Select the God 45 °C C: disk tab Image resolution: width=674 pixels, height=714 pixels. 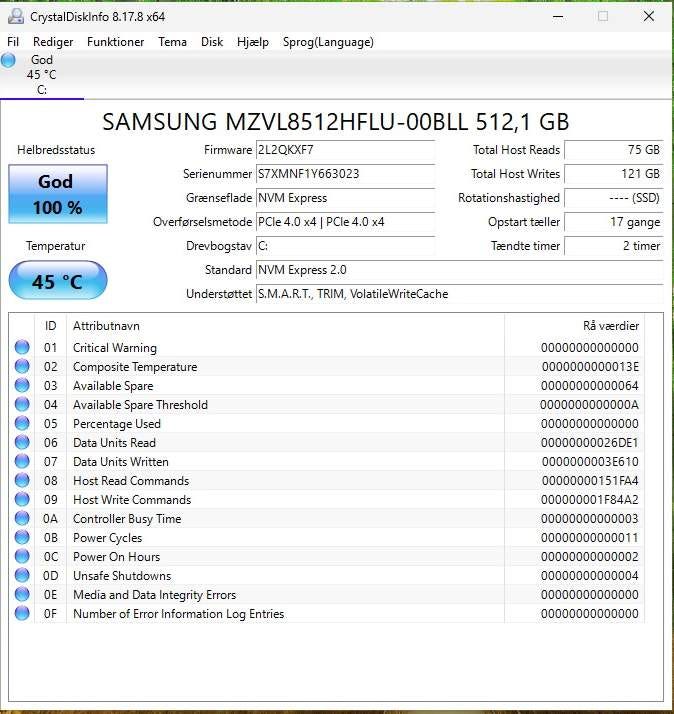(42, 75)
